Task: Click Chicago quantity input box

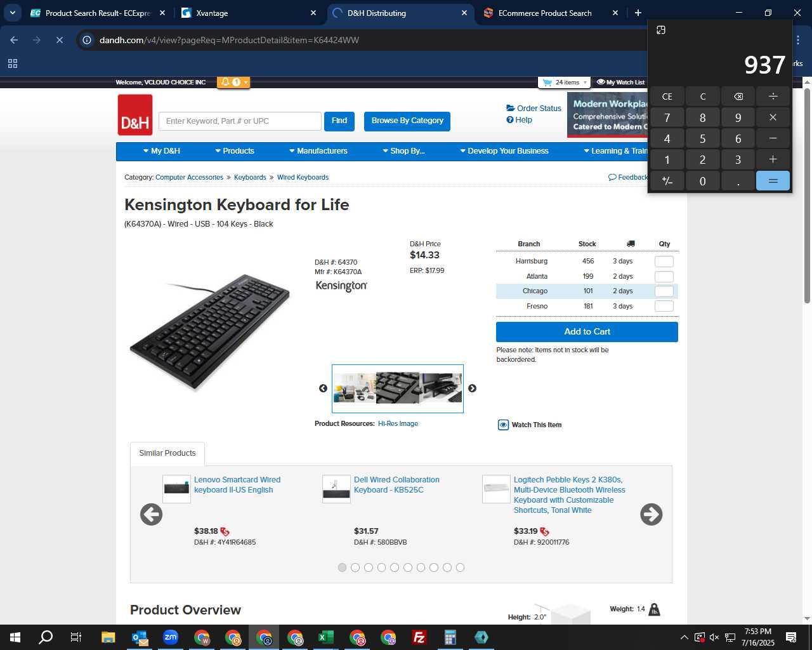Action: pos(664,291)
